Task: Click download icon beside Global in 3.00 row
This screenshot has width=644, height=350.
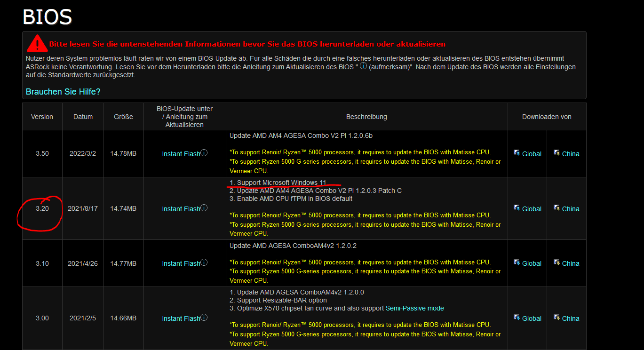Action: click(x=517, y=318)
